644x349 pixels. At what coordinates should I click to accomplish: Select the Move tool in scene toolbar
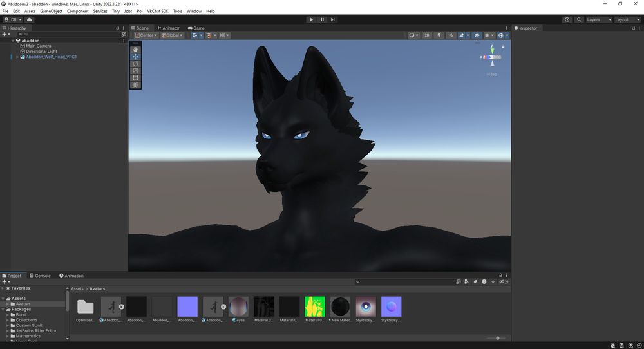coord(135,57)
